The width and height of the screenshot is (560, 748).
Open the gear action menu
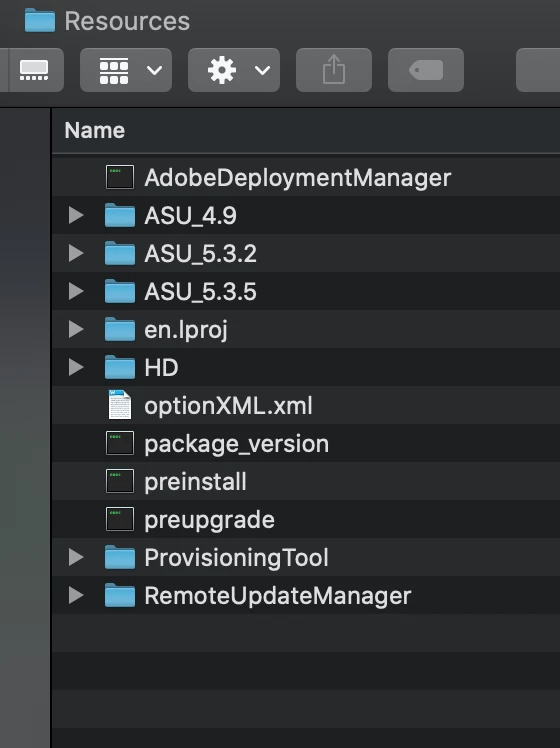234,70
